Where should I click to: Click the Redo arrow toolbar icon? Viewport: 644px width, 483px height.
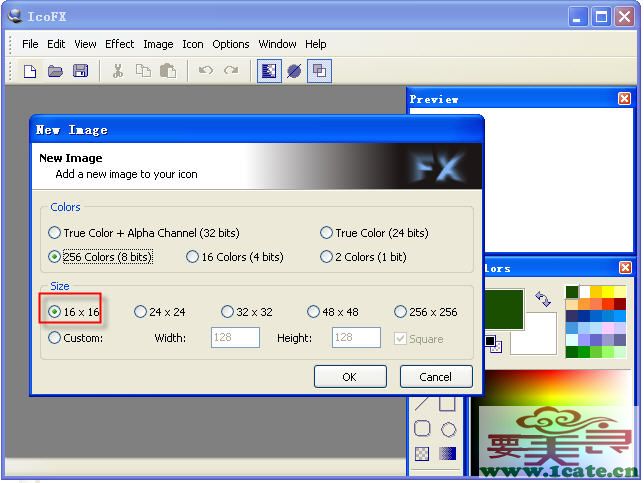[231, 71]
